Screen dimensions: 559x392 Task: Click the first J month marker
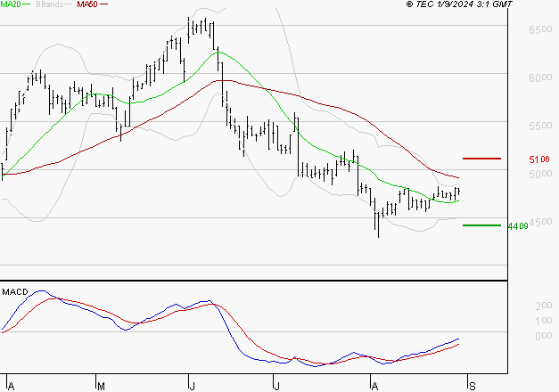coord(192,387)
